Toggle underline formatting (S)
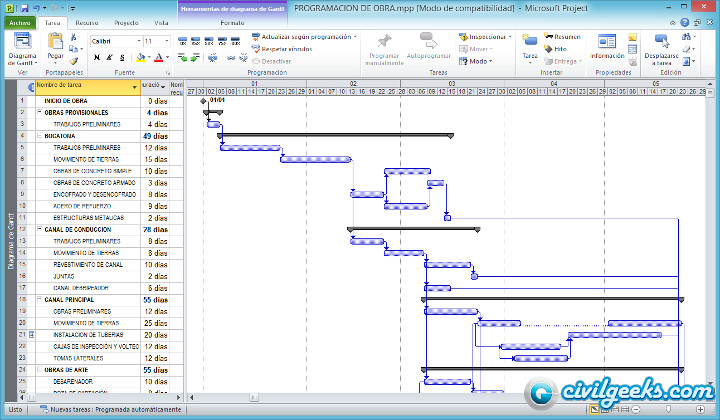This screenshot has height=420, width=720. [122, 57]
